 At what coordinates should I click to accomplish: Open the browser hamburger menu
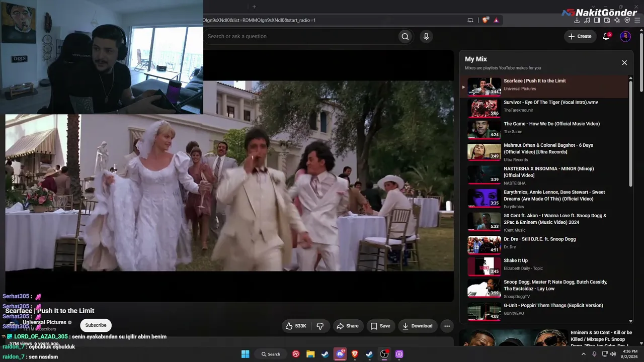coord(637,20)
